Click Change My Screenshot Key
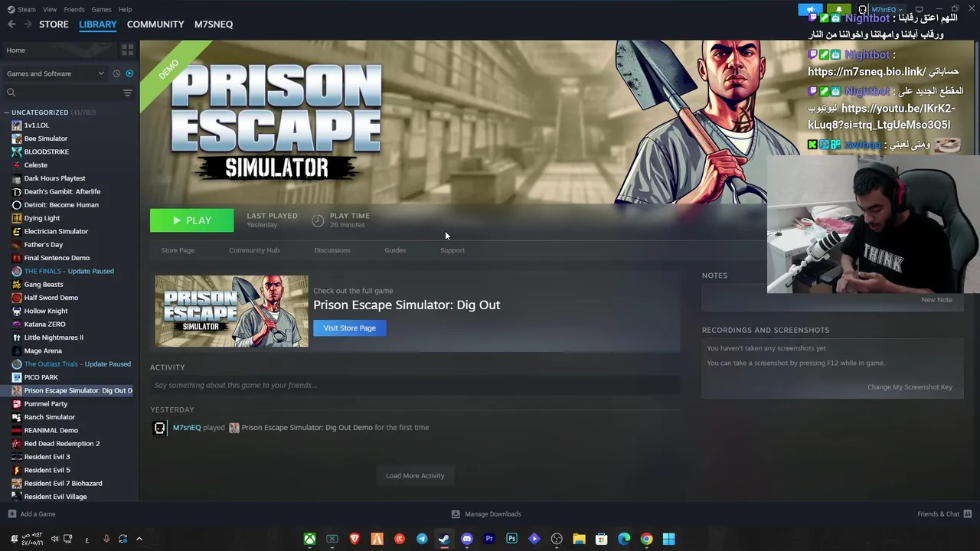 [x=910, y=386]
